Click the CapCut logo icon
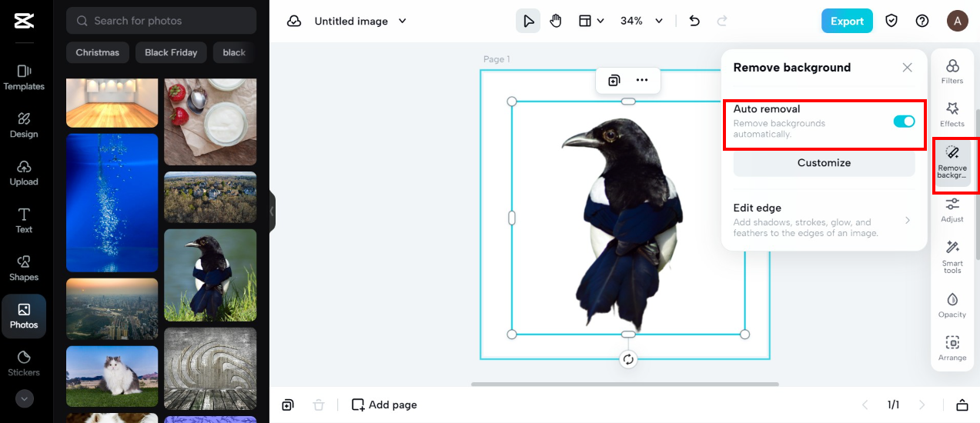980x423 pixels. pyautogui.click(x=24, y=21)
